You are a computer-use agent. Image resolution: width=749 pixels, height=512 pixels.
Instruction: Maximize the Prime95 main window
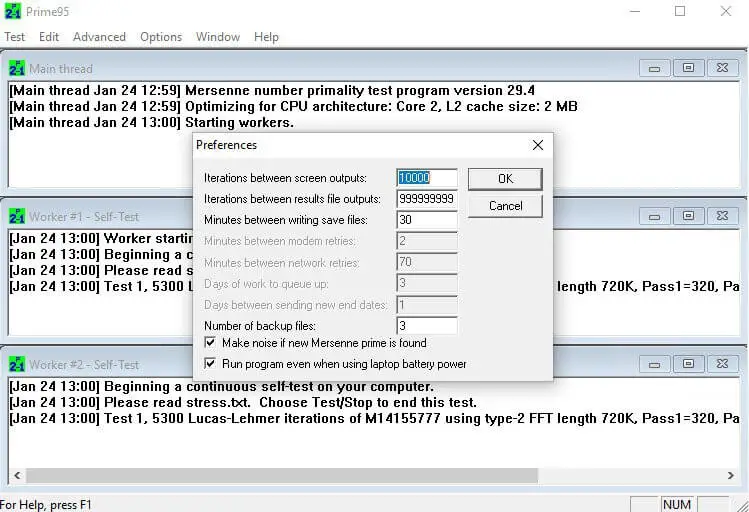click(680, 11)
